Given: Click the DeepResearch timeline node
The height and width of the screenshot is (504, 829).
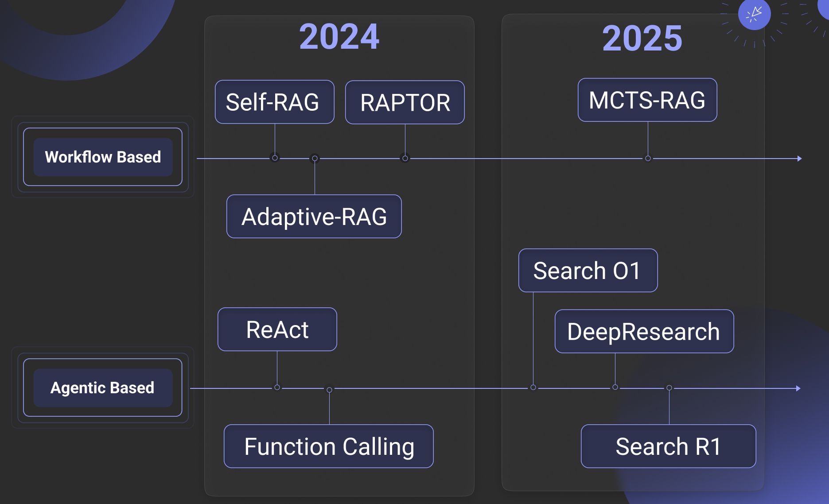Looking at the screenshot, I should pos(615,388).
